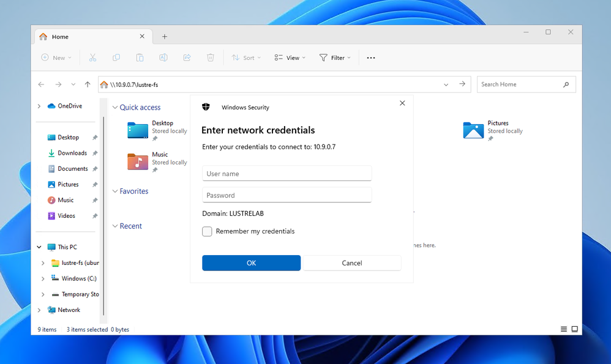Select This PC in navigation pane

(x=62, y=247)
